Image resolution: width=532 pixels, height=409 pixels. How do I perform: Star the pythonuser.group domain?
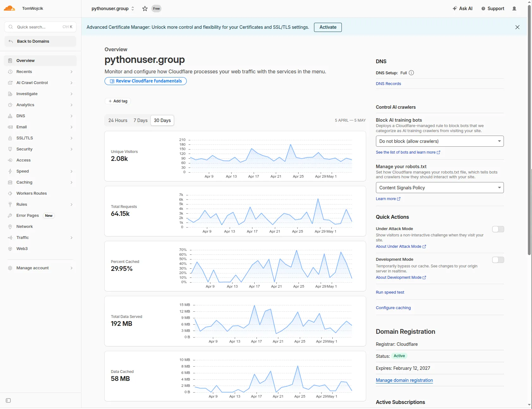coord(145,9)
